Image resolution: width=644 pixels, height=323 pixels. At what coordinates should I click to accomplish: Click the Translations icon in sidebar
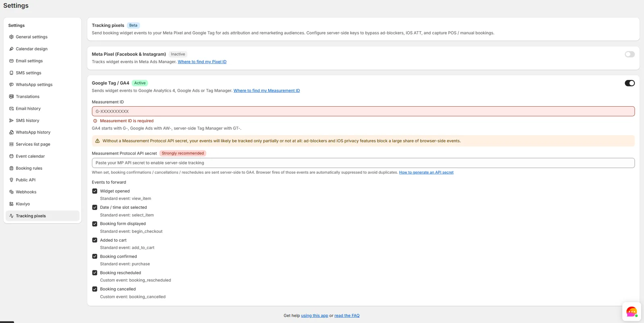tap(11, 97)
